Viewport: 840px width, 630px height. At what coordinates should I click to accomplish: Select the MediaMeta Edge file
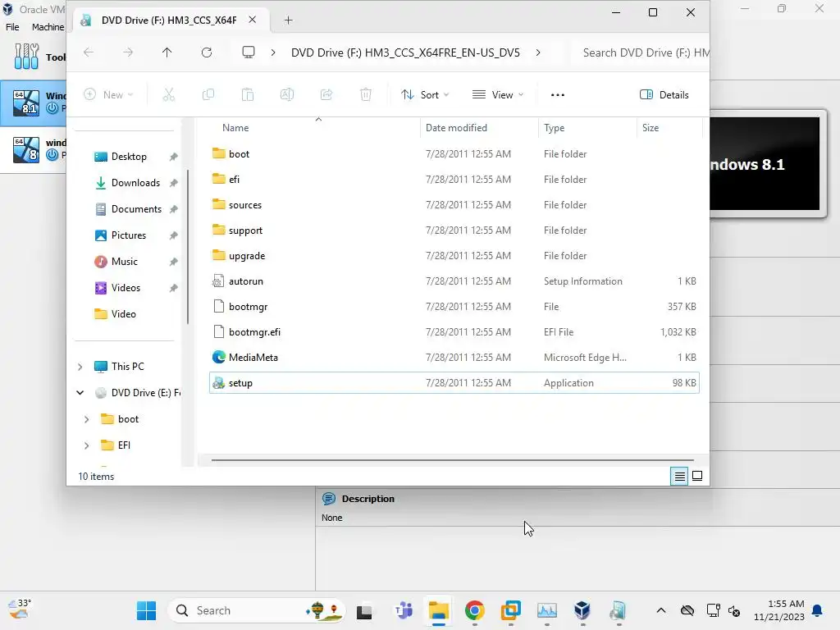(x=454, y=358)
